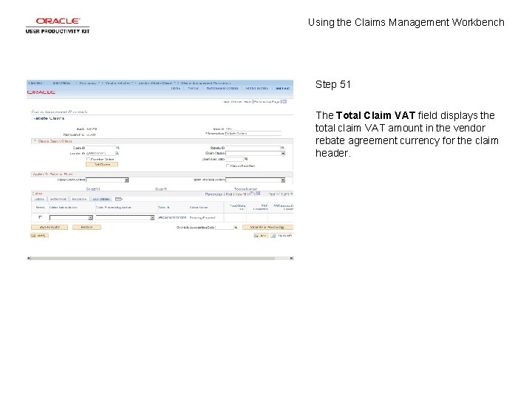Click the Get Claims button
The image size is (532, 399).
[102, 165]
